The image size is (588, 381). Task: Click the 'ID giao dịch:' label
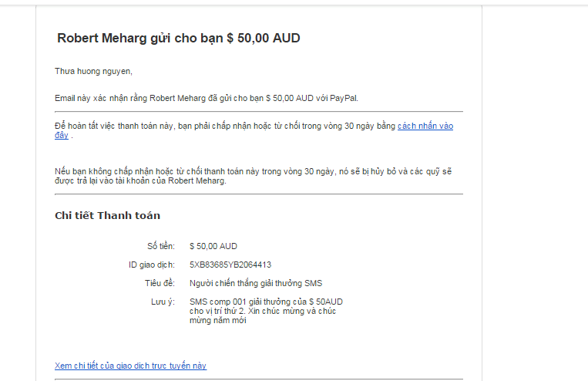point(152,265)
